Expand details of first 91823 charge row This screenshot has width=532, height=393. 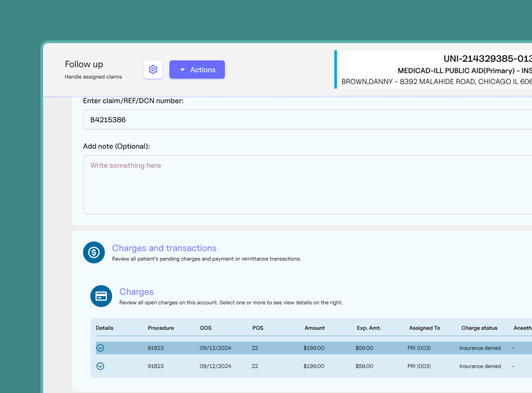pos(100,348)
